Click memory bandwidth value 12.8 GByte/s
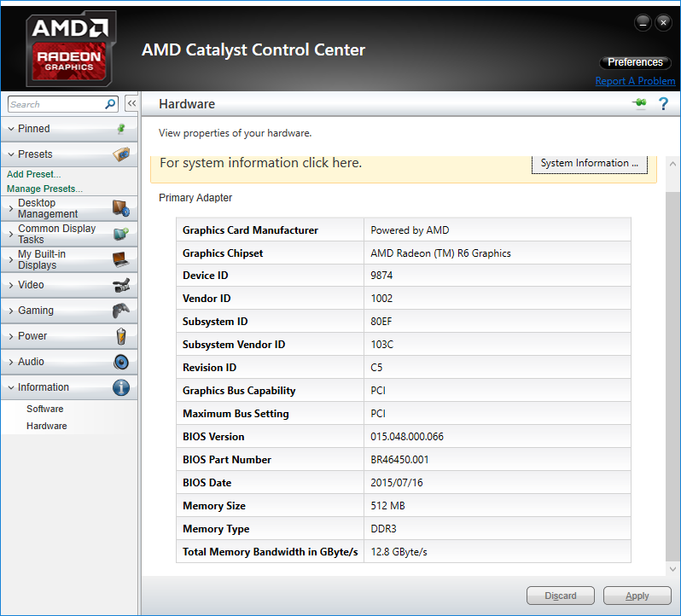Image resolution: width=681 pixels, height=616 pixels. [x=399, y=552]
